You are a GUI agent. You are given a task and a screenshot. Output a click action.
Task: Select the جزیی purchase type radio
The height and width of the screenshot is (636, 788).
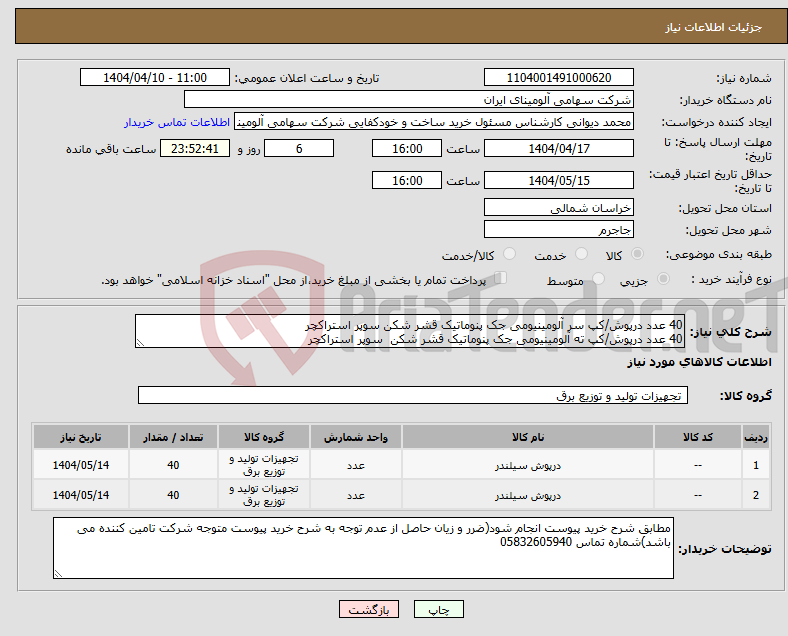[x=663, y=279]
